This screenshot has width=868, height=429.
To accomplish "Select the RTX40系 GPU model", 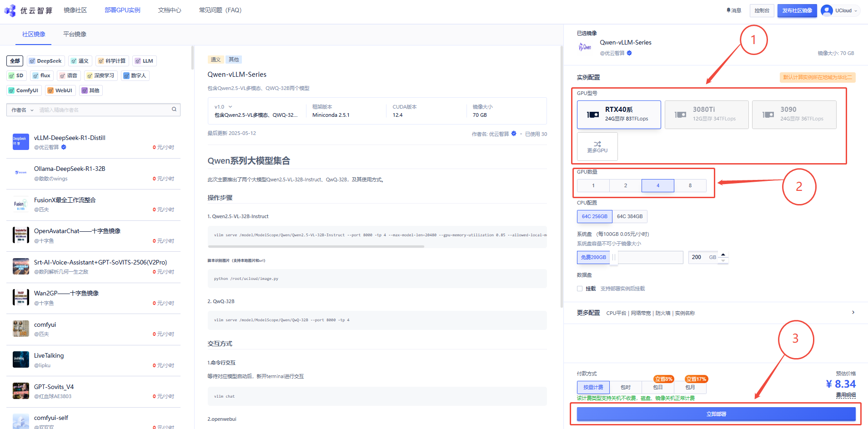I will pos(619,115).
